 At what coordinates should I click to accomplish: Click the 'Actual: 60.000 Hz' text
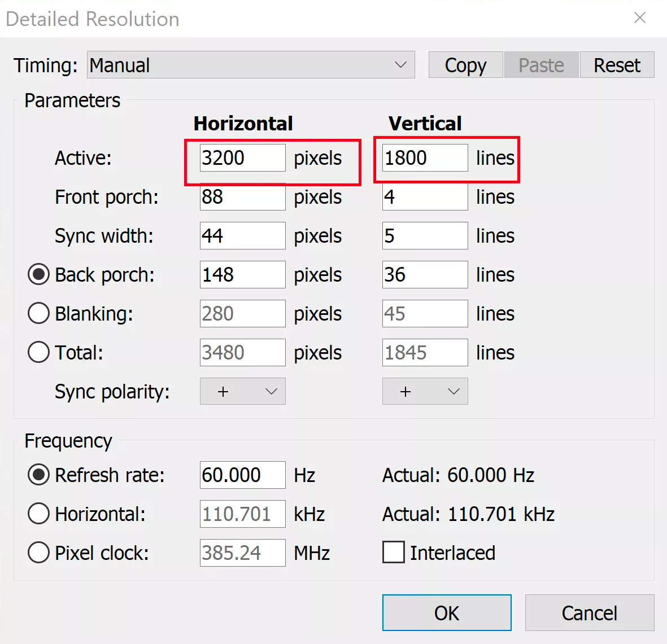(x=458, y=475)
